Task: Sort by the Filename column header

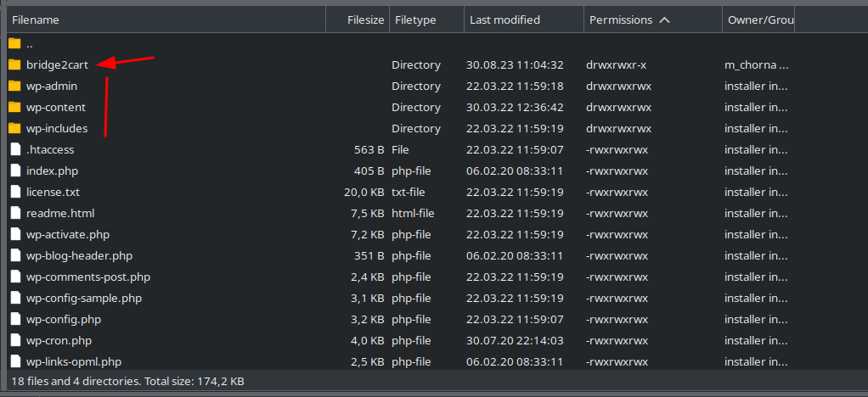Action: (166, 20)
